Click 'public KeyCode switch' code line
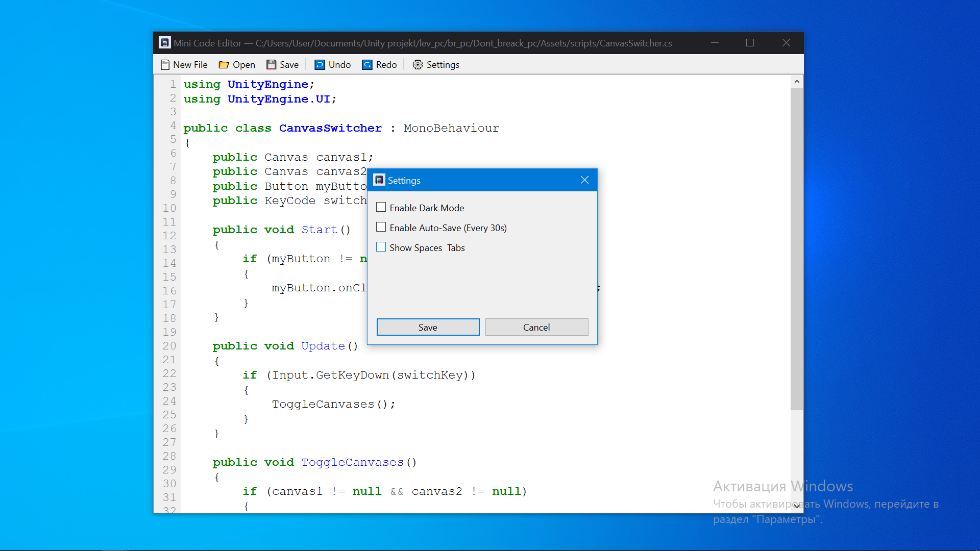980x551 pixels. [289, 201]
